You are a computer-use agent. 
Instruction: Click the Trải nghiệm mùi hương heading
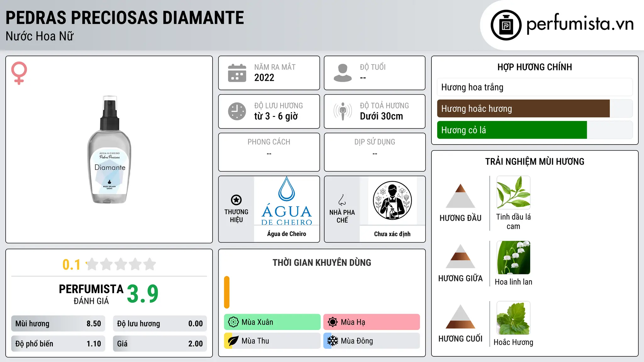(x=535, y=162)
